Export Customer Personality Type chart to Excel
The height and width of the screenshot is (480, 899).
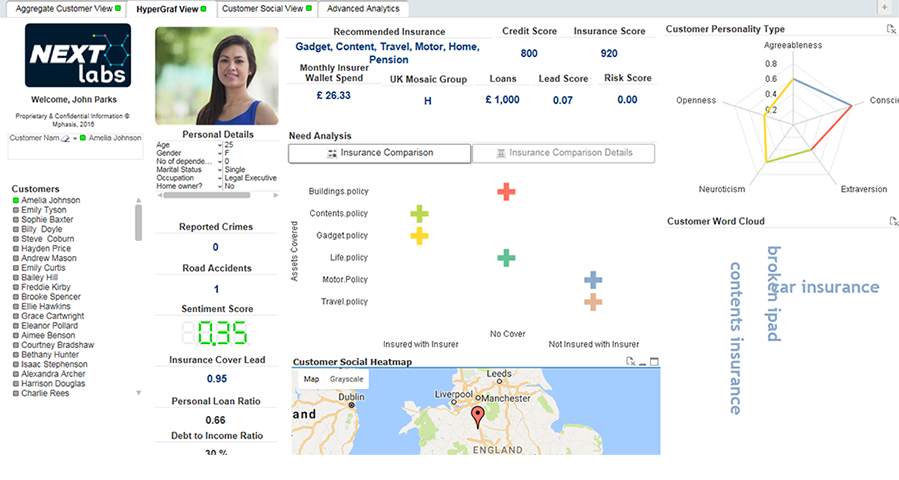891,29
